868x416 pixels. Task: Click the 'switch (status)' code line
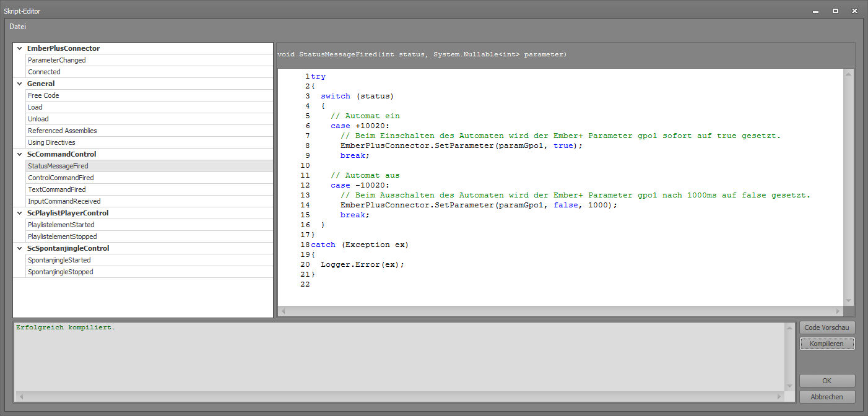coord(357,96)
